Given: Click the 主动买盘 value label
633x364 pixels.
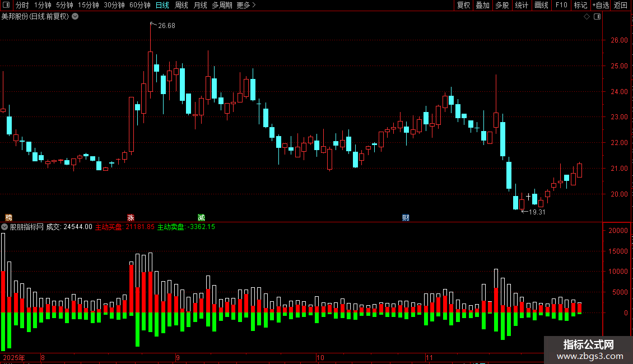Looking at the screenshot, I should (125, 227).
